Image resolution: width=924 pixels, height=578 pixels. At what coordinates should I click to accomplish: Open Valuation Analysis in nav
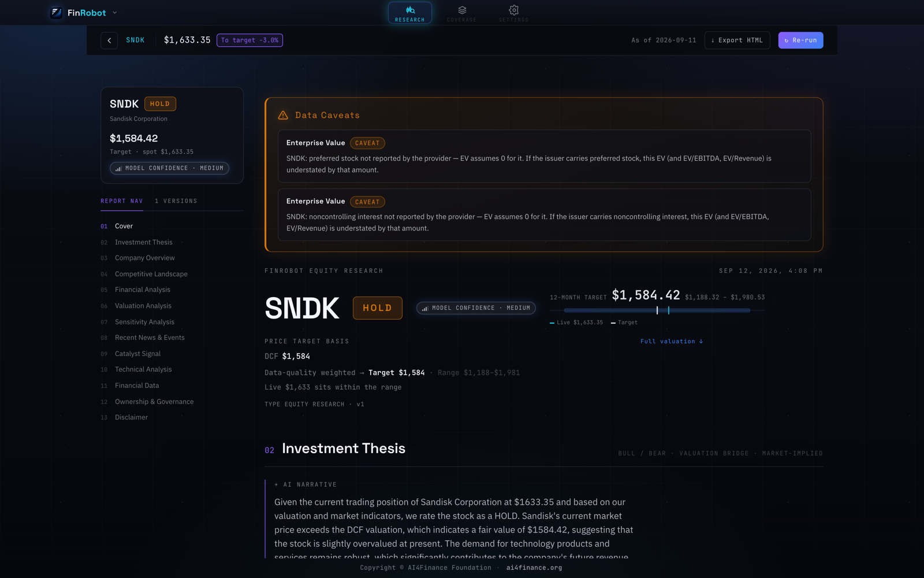[143, 306]
